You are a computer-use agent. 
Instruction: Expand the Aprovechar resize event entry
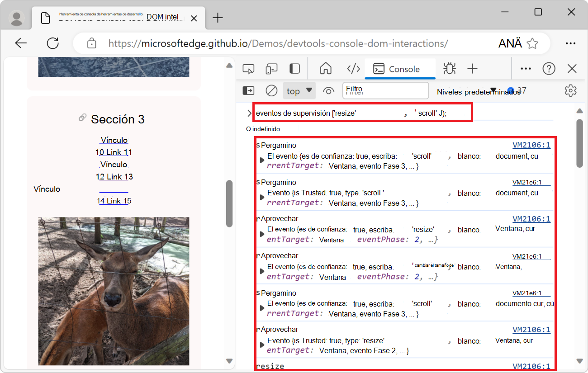261,235
